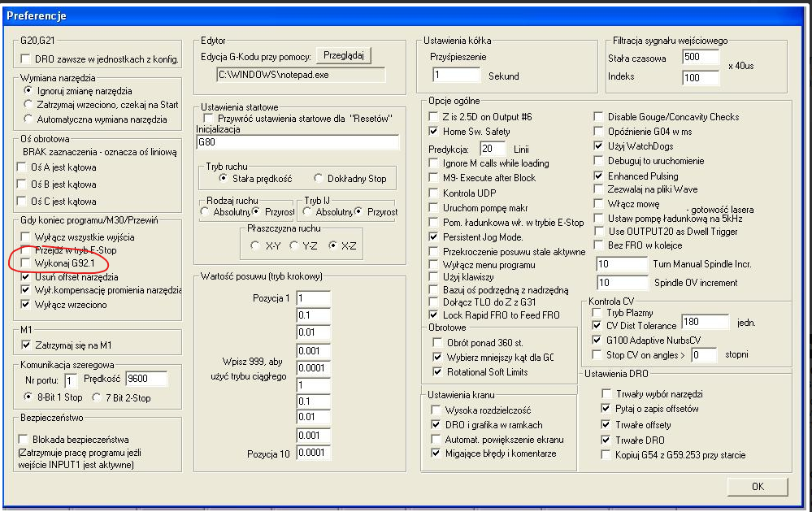This screenshot has width=812, height=512.
Task: Check Oś C jest kątowa
Action: tap(22, 201)
